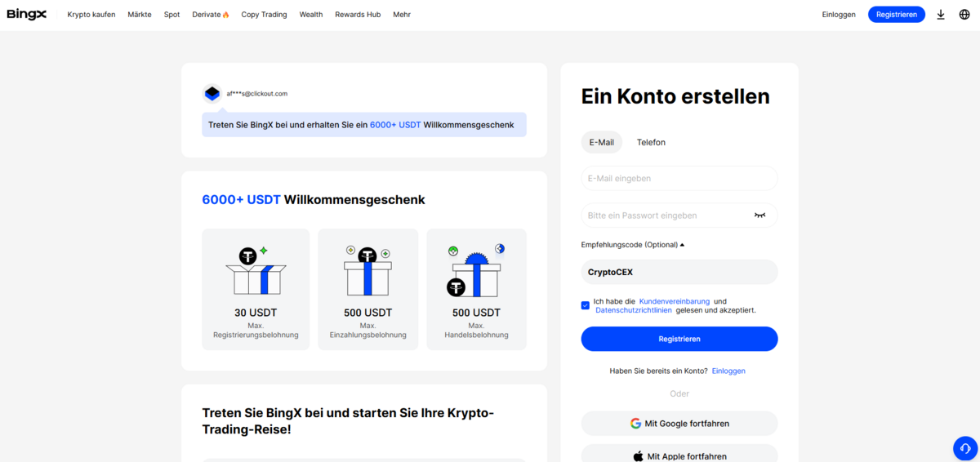The width and height of the screenshot is (980, 462).
Task: Select the E-Mail tab
Action: click(x=601, y=142)
